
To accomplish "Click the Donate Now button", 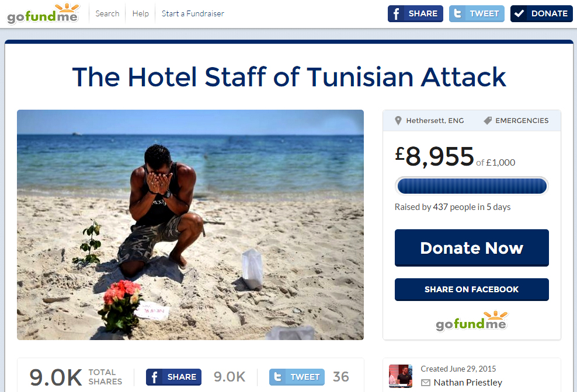I will pos(472,248).
